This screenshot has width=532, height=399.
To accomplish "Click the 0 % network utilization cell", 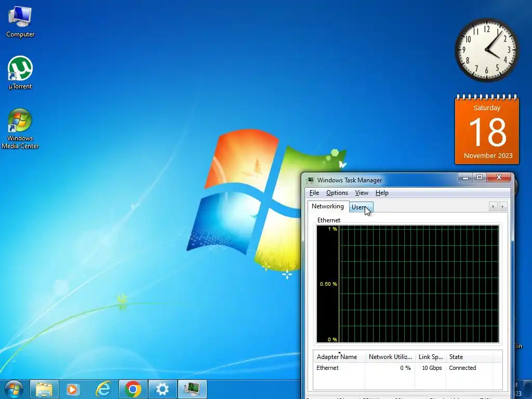I will [x=405, y=368].
